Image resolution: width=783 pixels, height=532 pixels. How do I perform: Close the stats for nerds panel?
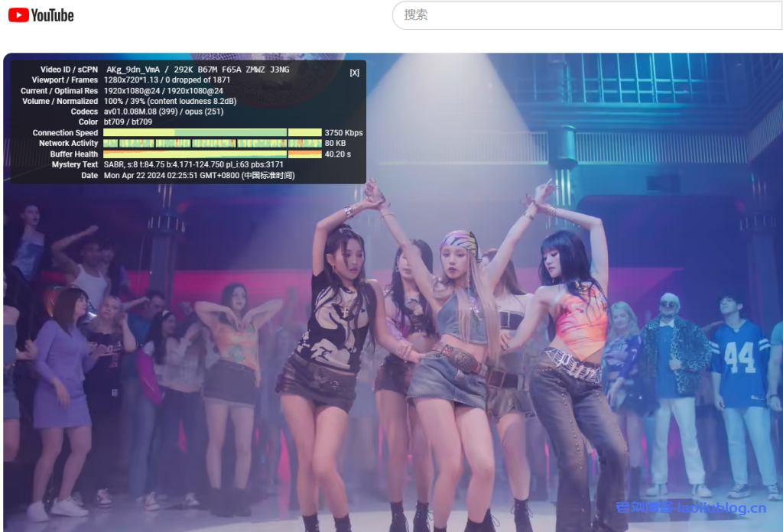tap(354, 73)
